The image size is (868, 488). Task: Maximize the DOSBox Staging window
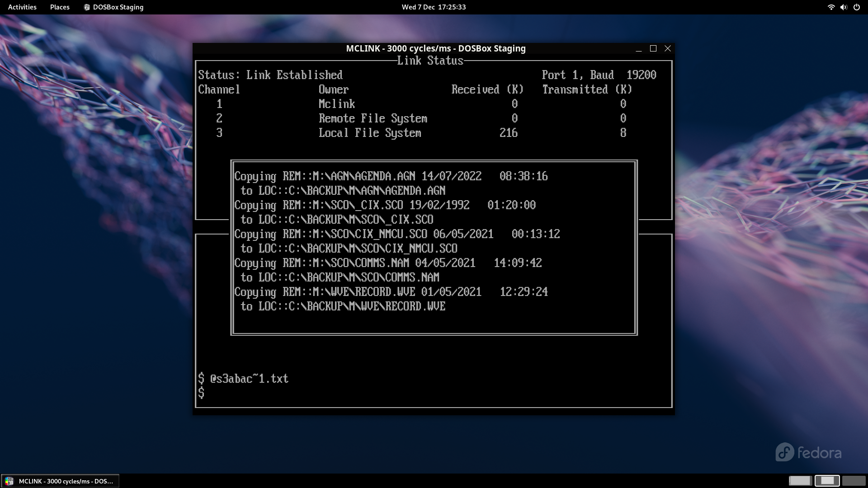pos(653,48)
